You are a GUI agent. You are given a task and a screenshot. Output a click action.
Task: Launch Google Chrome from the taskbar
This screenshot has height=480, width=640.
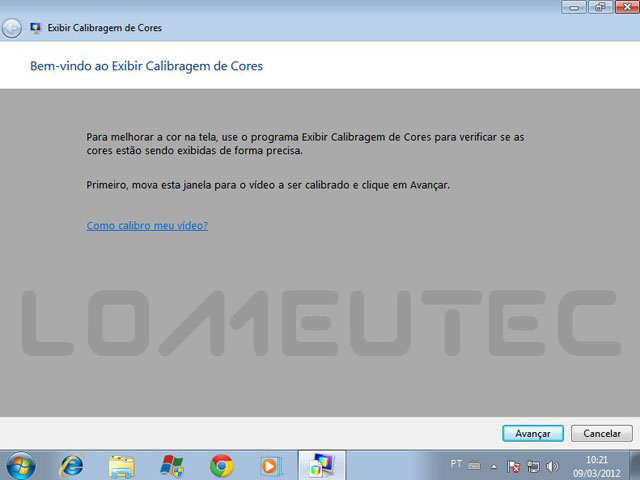[221, 466]
